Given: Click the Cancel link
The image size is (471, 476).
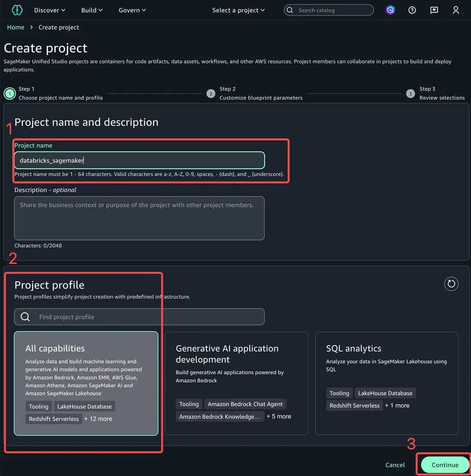Looking at the screenshot, I should pos(395,465).
